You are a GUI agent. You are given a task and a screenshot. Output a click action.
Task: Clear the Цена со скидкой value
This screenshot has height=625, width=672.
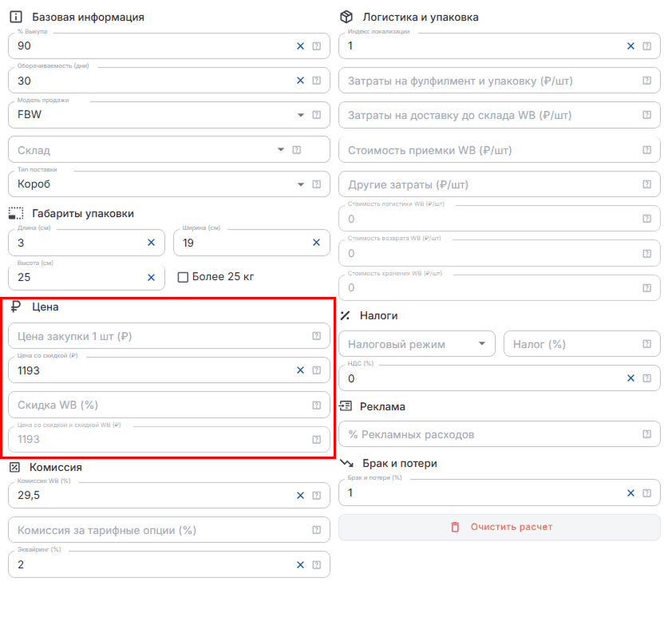(300, 370)
